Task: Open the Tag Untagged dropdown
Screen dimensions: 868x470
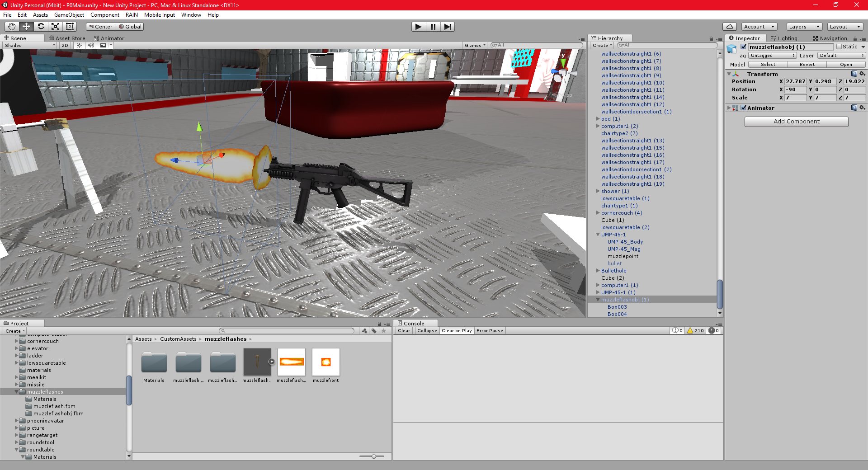Action: point(773,56)
